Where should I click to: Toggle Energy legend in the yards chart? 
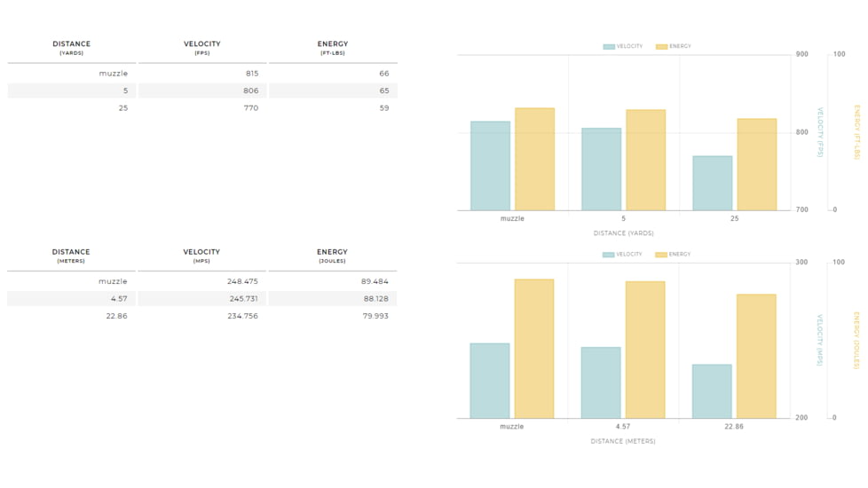[x=673, y=46]
